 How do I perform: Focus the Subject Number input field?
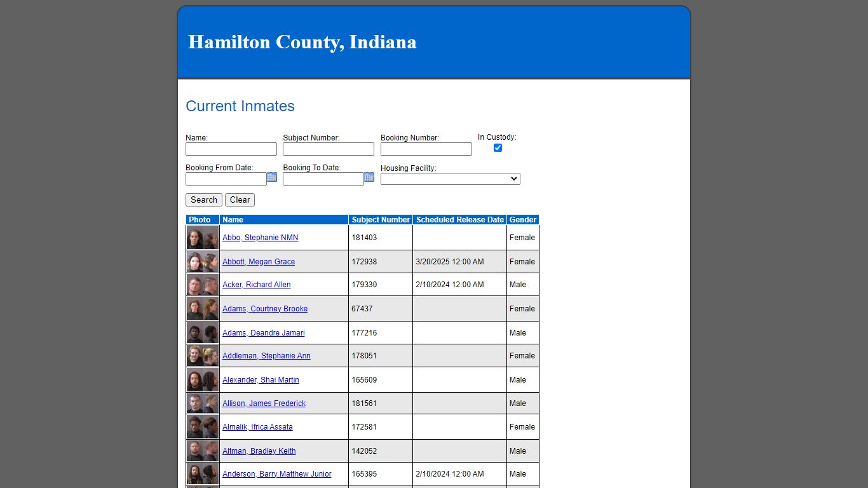tap(329, 149)
